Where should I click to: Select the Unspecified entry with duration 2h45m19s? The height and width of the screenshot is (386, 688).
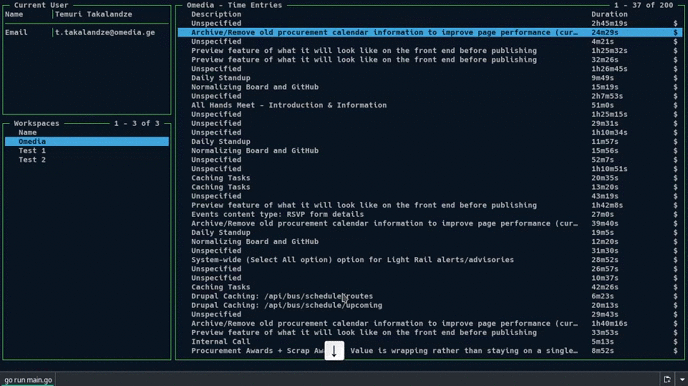430,23
